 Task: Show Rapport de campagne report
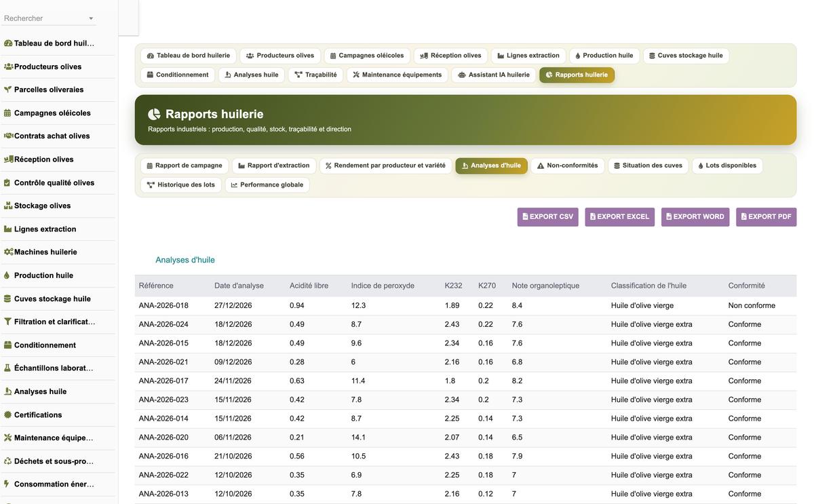184,166
